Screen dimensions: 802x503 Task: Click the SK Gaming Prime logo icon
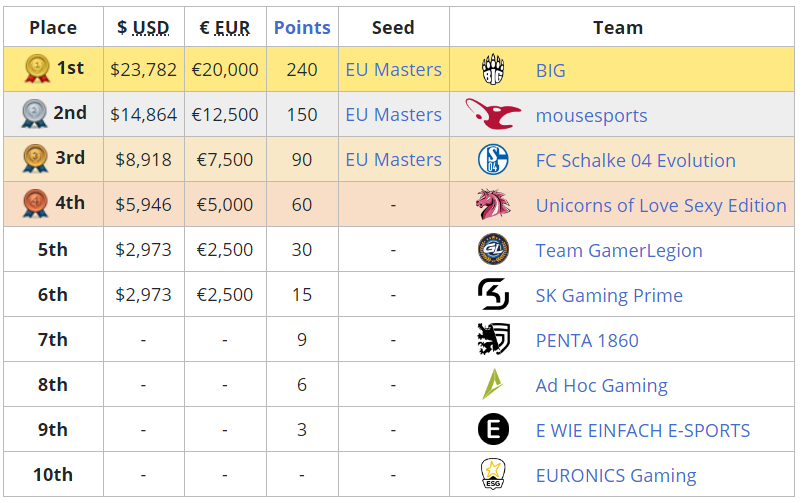(x=493, y=295)
